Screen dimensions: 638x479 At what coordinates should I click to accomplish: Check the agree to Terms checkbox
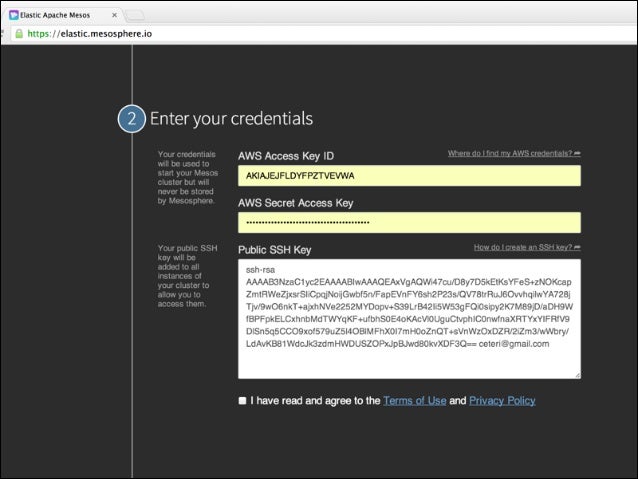coord(243,400)
